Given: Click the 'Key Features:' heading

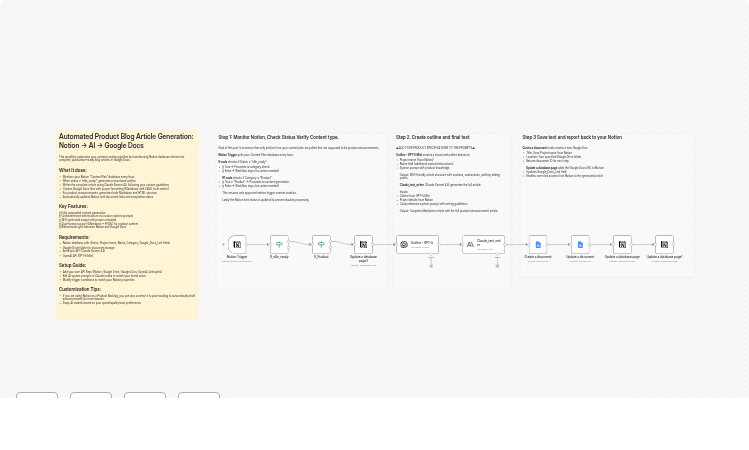Looking at the screenshot, I should 73,206.
